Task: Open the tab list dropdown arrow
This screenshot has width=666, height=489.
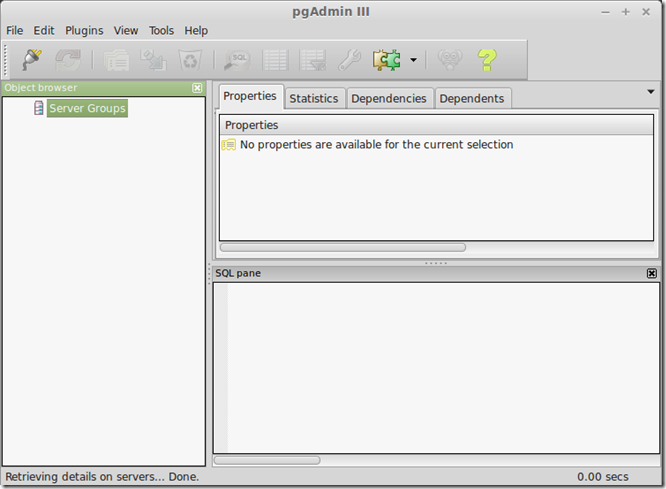Action: (650, 92)
